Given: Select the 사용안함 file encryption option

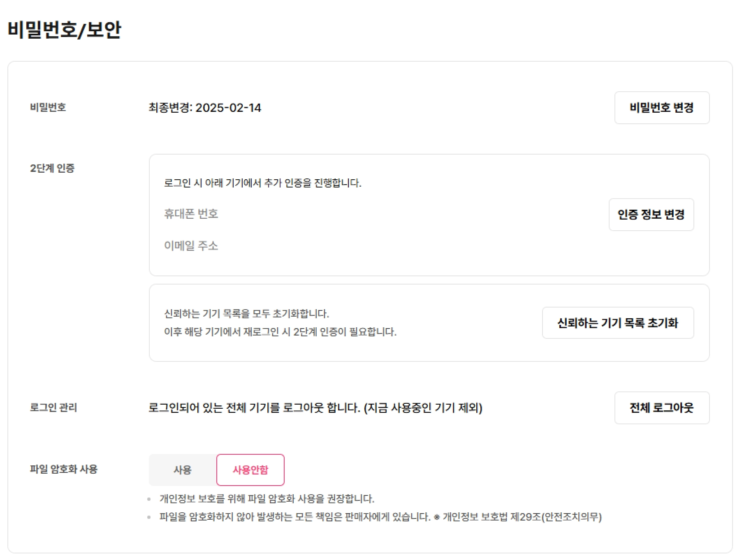Looking at the screenshot, I should pyautogui.click(x=250, y=470).
